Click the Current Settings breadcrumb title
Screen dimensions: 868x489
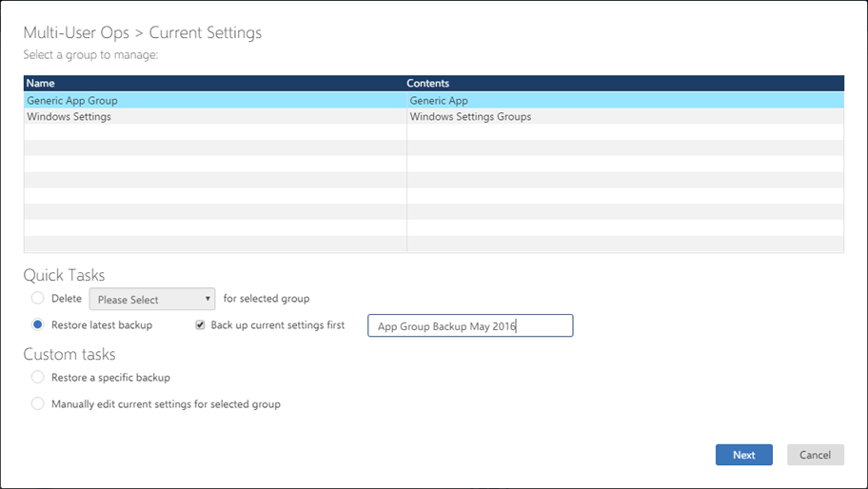[205, 33]
